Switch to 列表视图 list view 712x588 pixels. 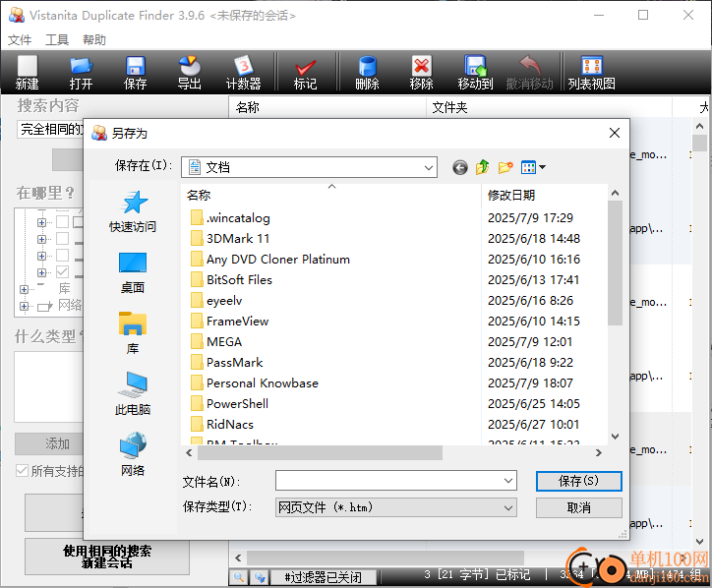[592, 72]
